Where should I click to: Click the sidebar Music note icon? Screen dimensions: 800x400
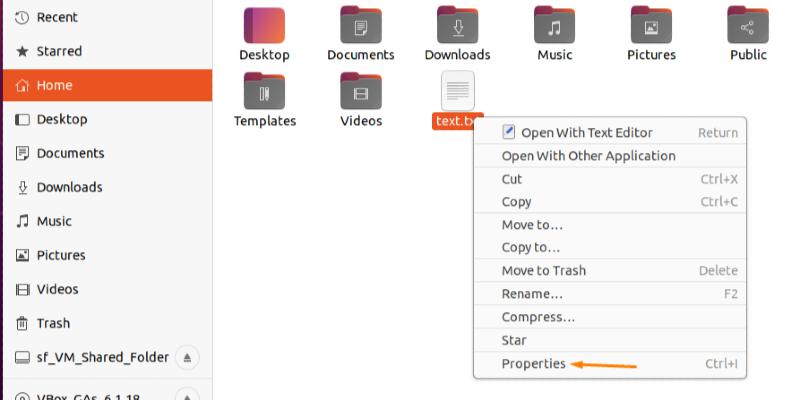[22, 221]
